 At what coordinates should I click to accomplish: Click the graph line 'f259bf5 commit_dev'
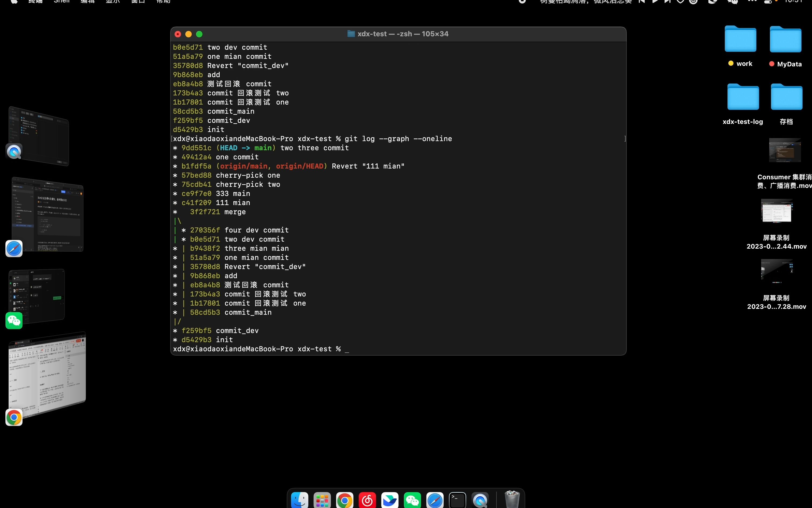click(x=220, y=331)
